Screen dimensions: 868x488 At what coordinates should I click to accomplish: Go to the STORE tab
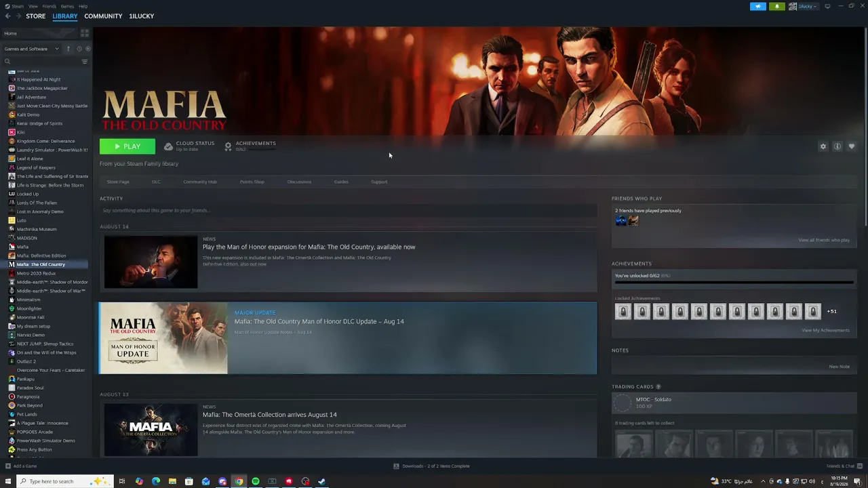36,16
